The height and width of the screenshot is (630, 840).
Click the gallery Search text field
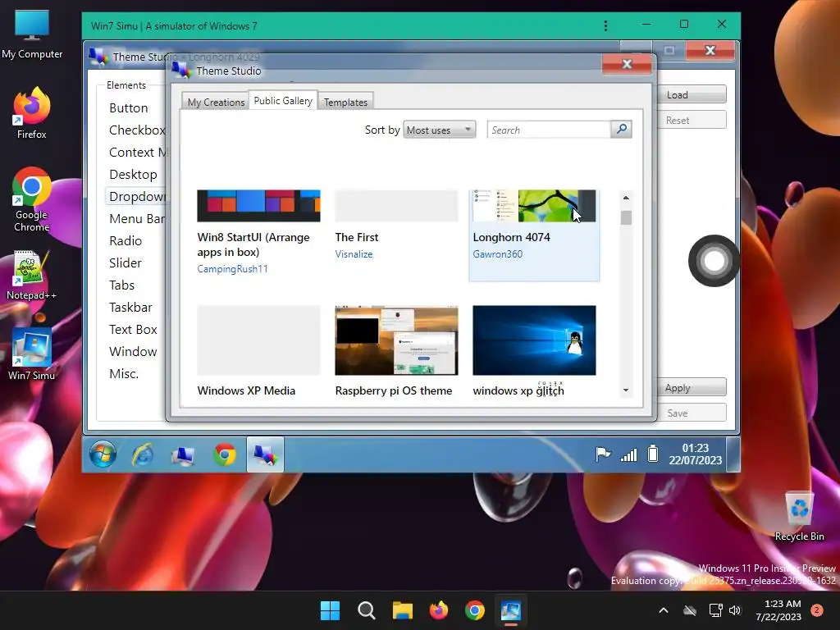click(549, 130)
